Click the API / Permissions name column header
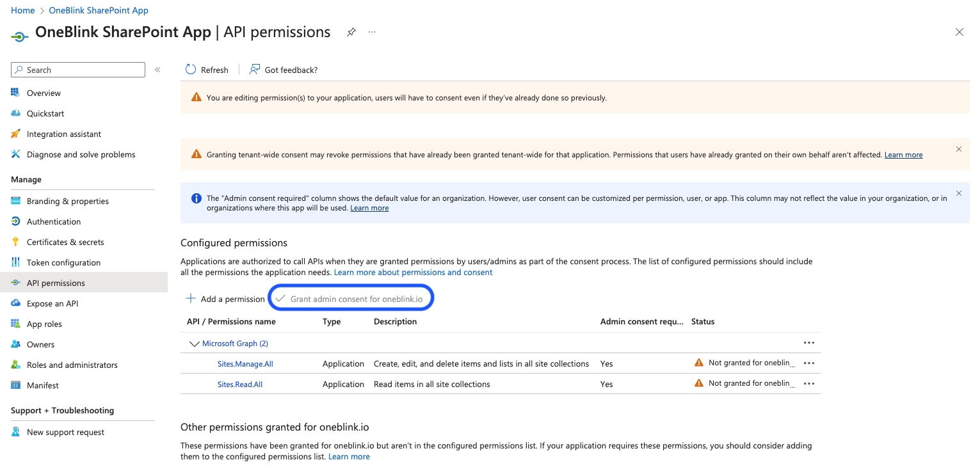The height and width of the screenshot is (476, 980). pyautogui.click(x=231, y=321)
